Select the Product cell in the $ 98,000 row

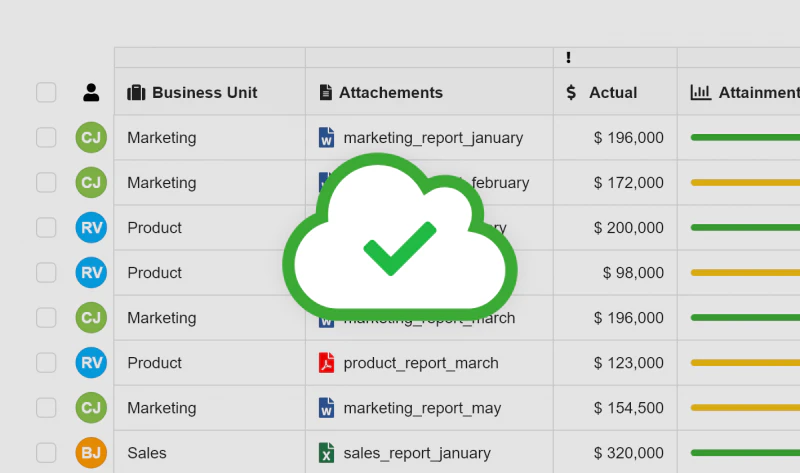tap(210, 272)
